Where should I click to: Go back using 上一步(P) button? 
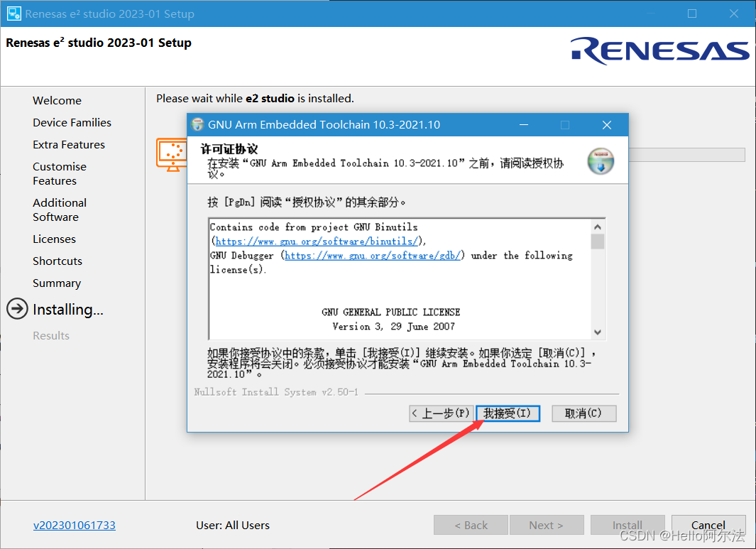441,413
